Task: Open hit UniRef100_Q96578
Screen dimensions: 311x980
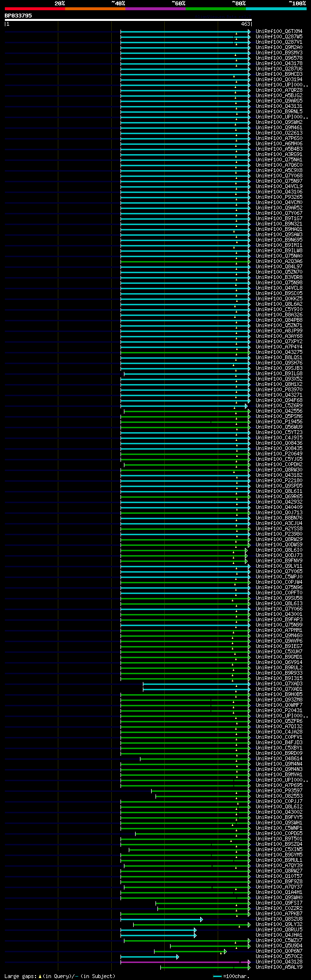Action: click(279, 58)
